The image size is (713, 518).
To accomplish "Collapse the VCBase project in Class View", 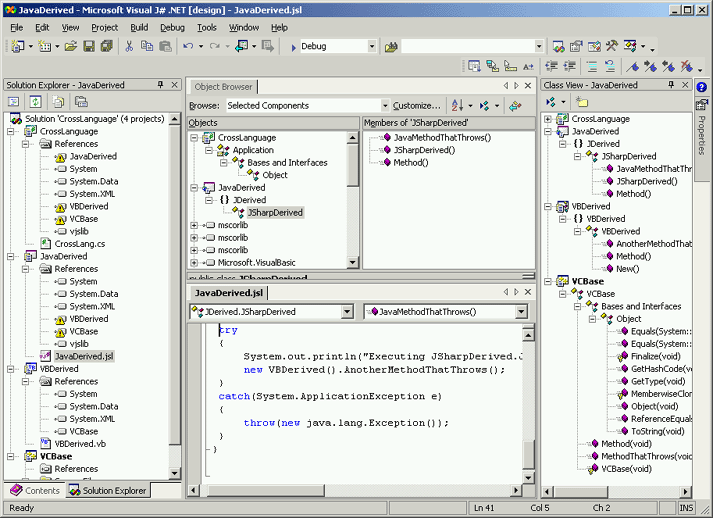I will (x=548, y=282).
